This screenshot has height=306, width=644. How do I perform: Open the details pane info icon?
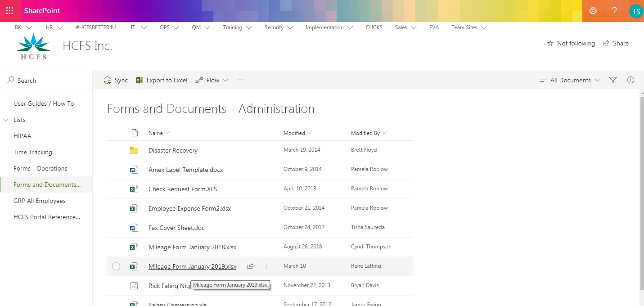pyautogui.click(x=630, y=80)
